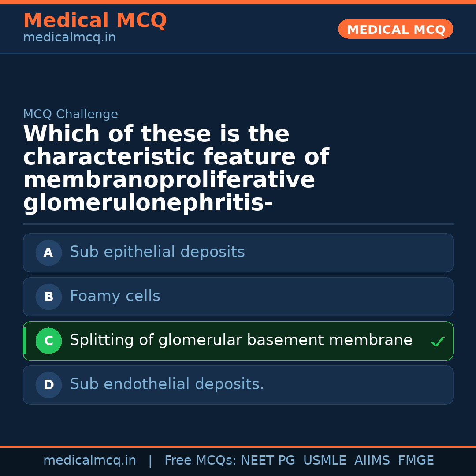
Task: Click "USMLE" in the footer
Action: (x=324, y=461)
